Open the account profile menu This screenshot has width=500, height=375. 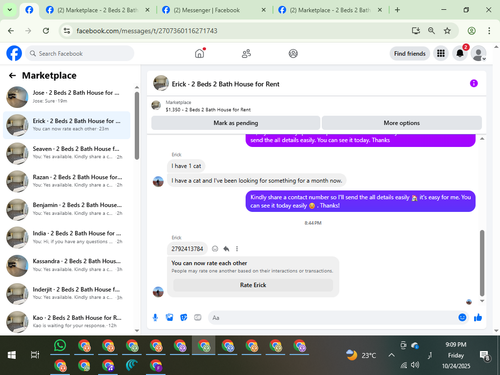478,53
